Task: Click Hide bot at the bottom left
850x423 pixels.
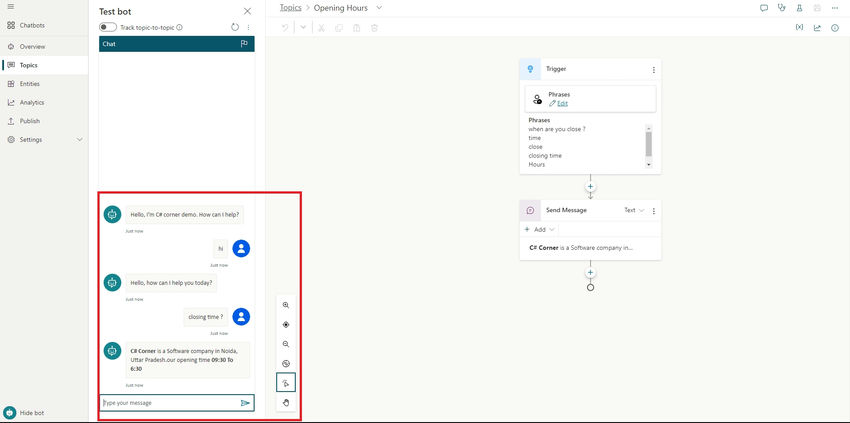Action: pyautogui.click(x=24, y=413)
